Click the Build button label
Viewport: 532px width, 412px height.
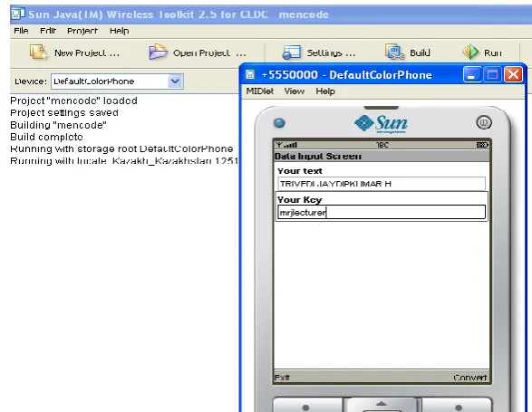[420, 53]
